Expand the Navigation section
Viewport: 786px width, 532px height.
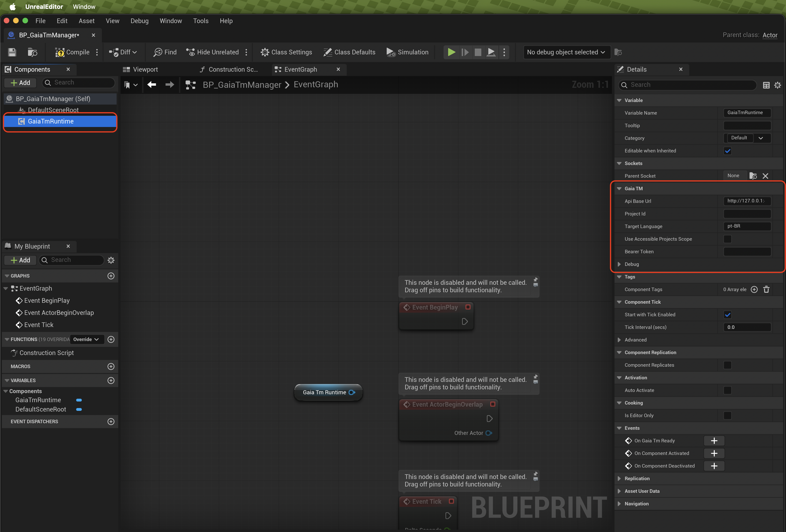tap(619, 504)
